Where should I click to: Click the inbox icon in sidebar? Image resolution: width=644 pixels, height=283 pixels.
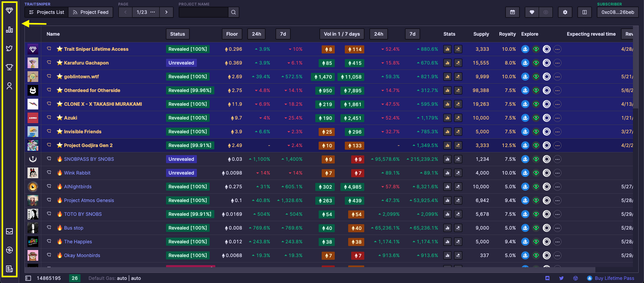tap(9, 231)
